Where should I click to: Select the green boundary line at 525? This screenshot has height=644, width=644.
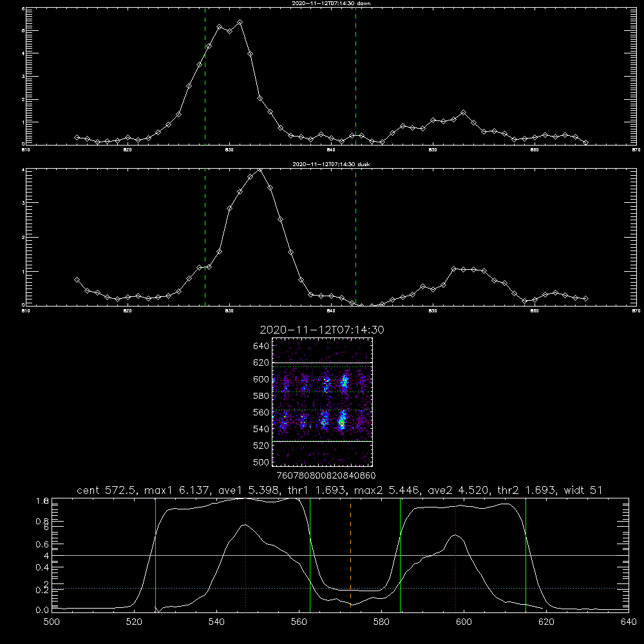tap(155, 554)
